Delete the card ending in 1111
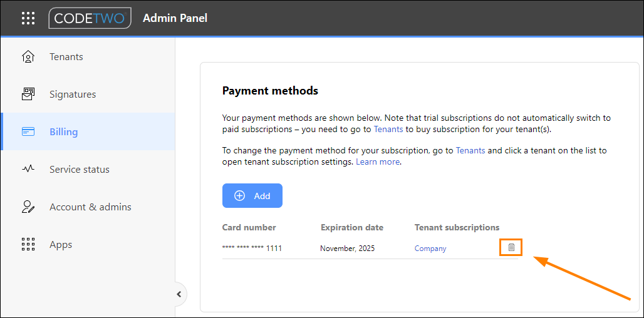 click(x=511, y=247)
